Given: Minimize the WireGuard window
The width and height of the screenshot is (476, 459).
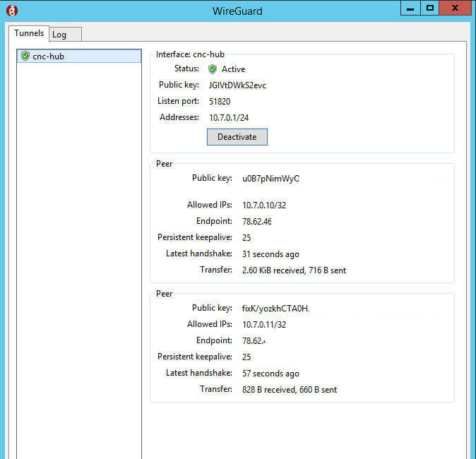Looking at the screenshot, I should tap(410, 8).
